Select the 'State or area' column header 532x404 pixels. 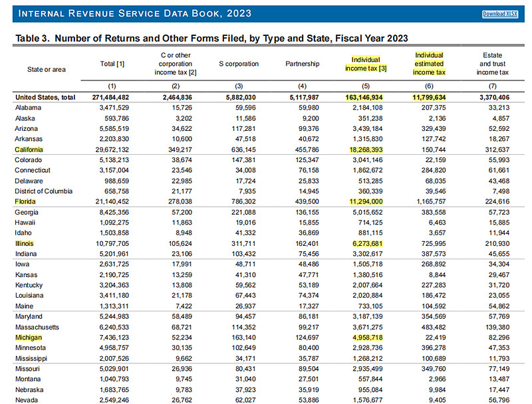pos(47,70)
